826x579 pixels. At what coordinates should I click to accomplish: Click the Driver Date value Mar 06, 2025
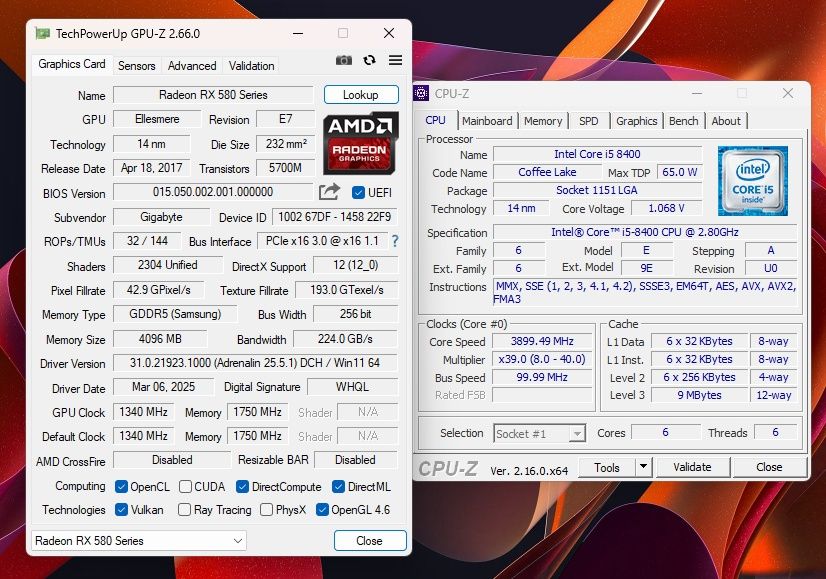coord(163,387)
